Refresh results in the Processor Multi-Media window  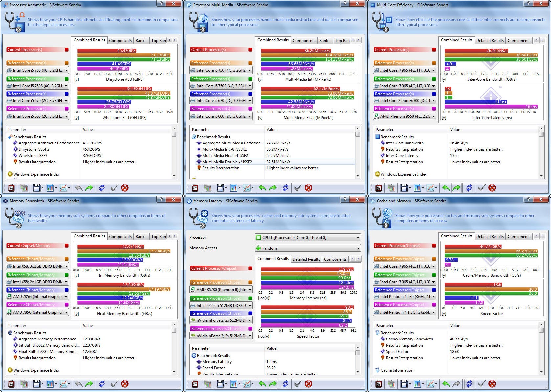coord(286,188)
